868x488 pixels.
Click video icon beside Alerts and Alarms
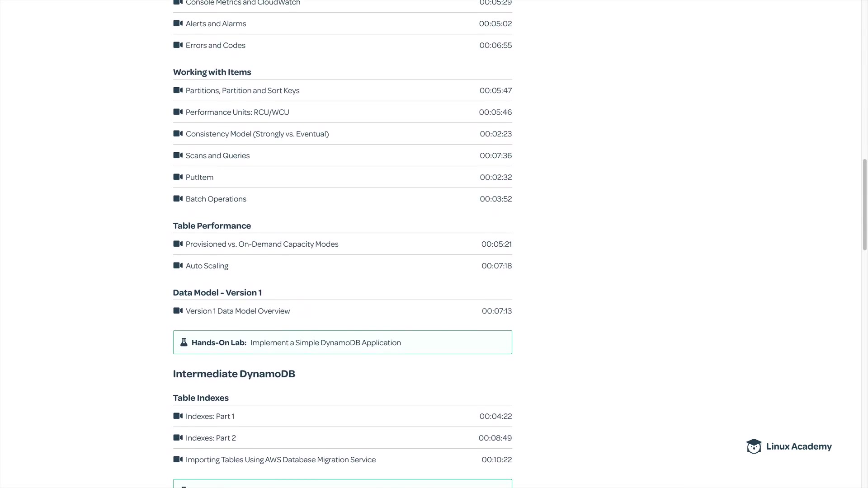178,23
